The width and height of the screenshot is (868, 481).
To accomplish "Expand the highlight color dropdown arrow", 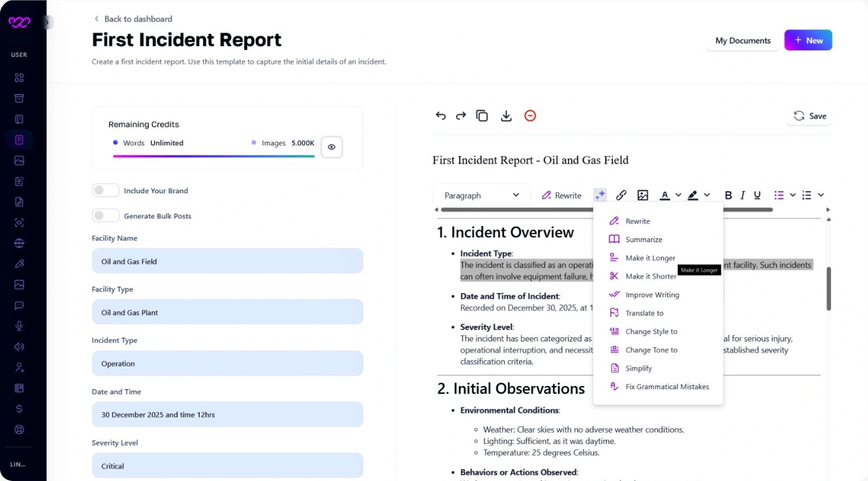I will click(x=706, y=195).
